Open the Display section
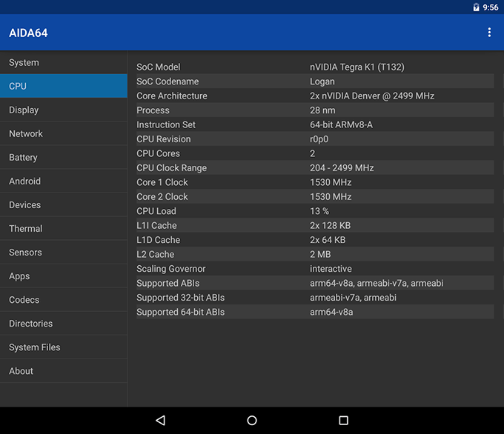 click(64, 110)
